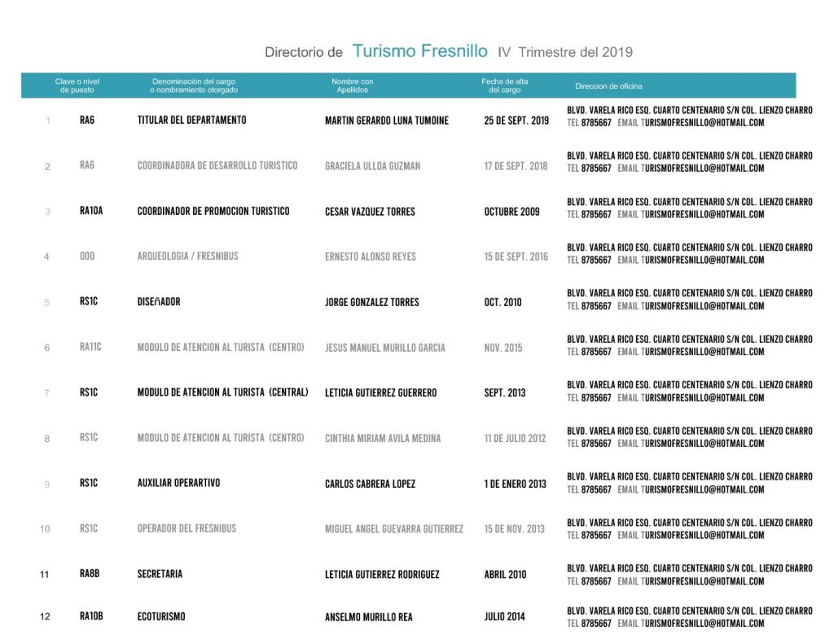834x644 pixels.
Task: Click the 'Direccion de oficina' column header
Action: coord(608,86)
